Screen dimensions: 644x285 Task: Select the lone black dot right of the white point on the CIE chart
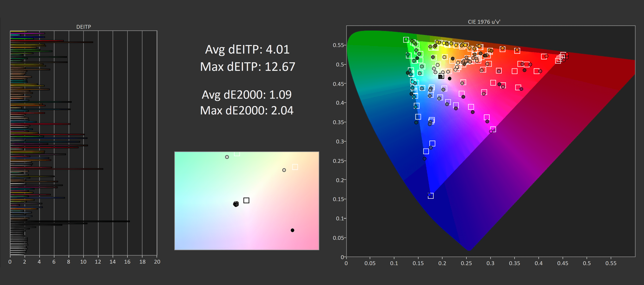point(450,79)
